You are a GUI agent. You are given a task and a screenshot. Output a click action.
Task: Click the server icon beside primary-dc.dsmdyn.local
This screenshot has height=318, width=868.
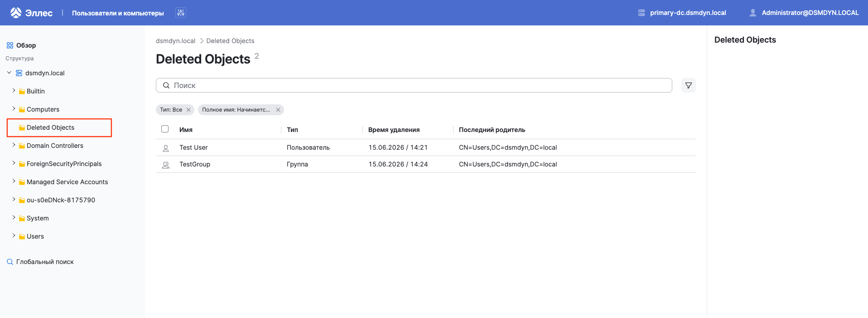[641, 13]
